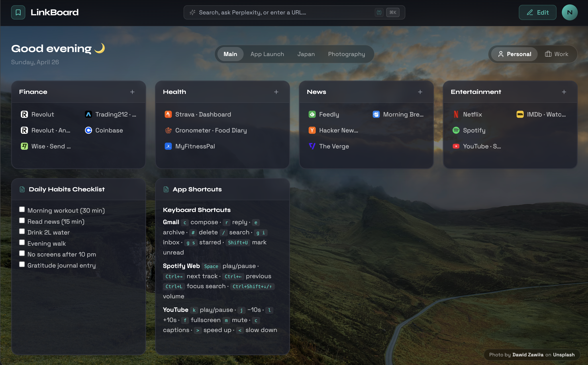Check No screens after 10 pm
Image resolution: width=588 pixels, height=365 pixels.
(x=22, y=253)
